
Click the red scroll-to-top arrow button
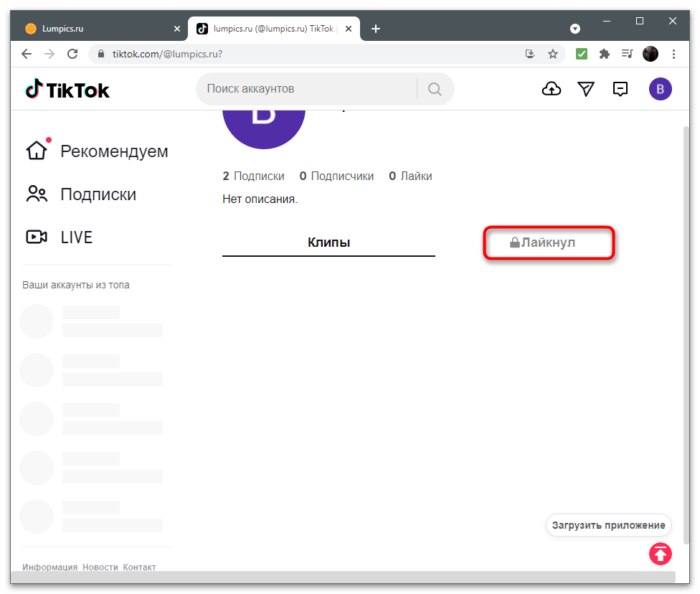tap(661, 553)
